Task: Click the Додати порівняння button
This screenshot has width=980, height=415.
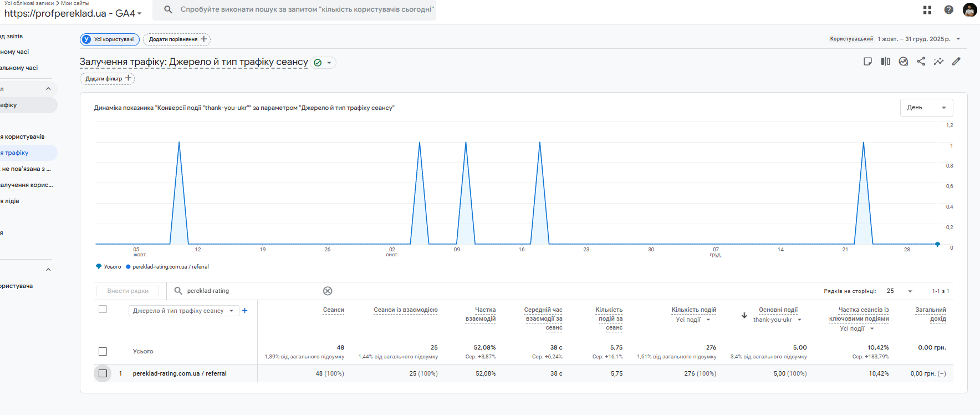Action: point(177,39)
